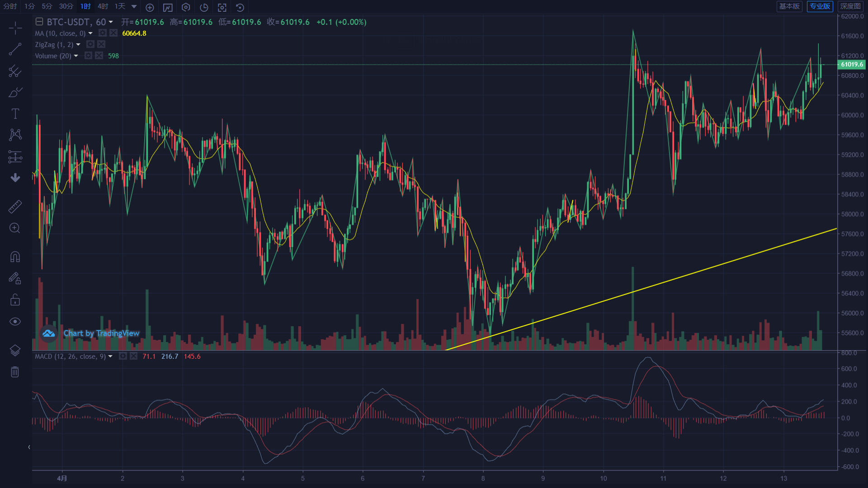Open settings for Volume indicator

coord(88,56)
